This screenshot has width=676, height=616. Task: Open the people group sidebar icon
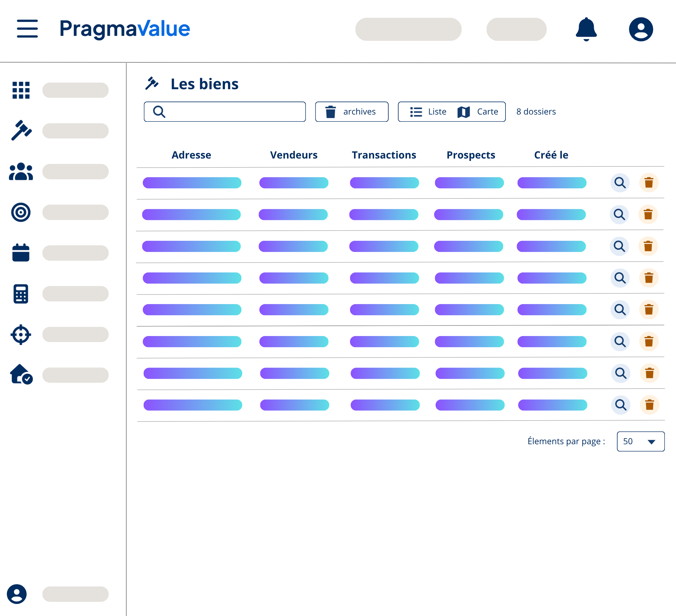coord(21,171)
